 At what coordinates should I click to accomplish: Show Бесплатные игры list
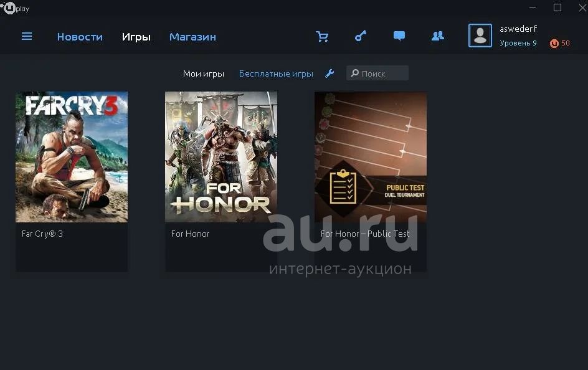276,74
